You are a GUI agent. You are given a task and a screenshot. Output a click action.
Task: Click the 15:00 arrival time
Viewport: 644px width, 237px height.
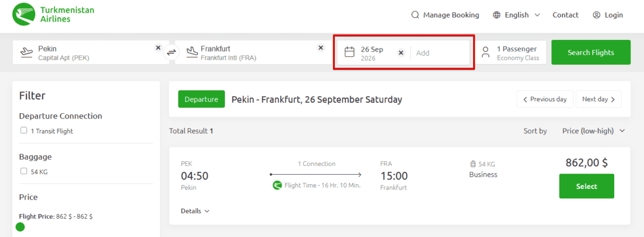click(x=394, y=176)
